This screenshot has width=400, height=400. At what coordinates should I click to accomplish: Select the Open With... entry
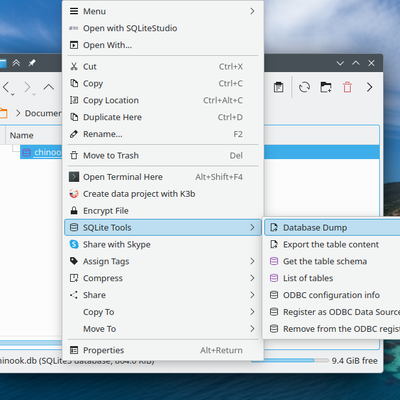click(162, 45)
